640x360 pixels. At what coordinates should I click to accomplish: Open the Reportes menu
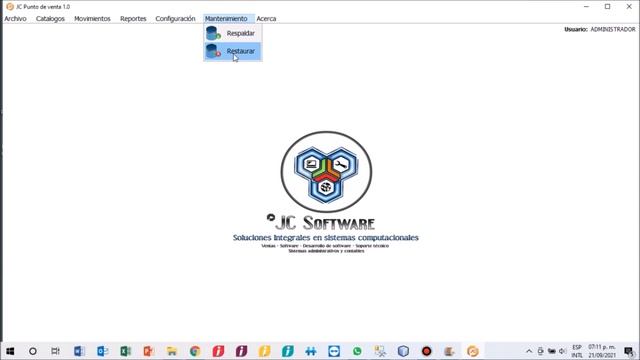[x=133, y=18]
